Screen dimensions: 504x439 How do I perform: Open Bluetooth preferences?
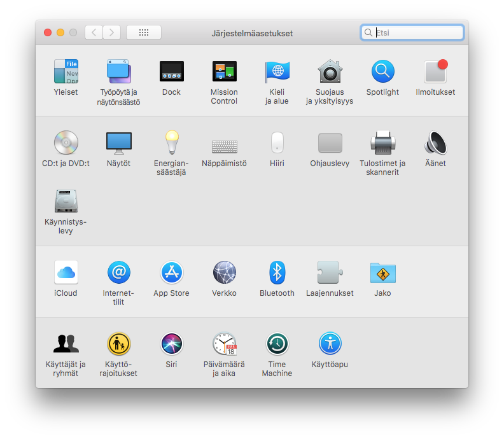pyautogui.click(x=277, y=273)
